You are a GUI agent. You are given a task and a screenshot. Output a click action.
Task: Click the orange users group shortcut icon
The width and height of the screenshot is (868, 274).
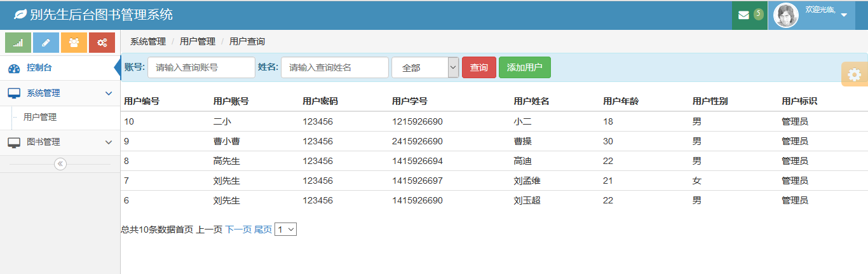74,43
